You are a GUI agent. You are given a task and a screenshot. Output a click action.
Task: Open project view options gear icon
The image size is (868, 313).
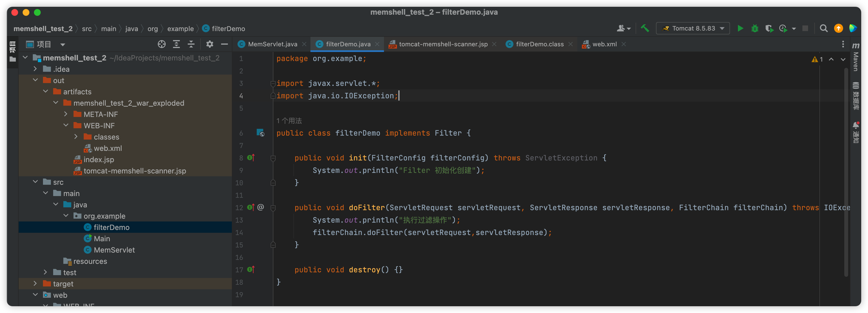click(210, 44)
